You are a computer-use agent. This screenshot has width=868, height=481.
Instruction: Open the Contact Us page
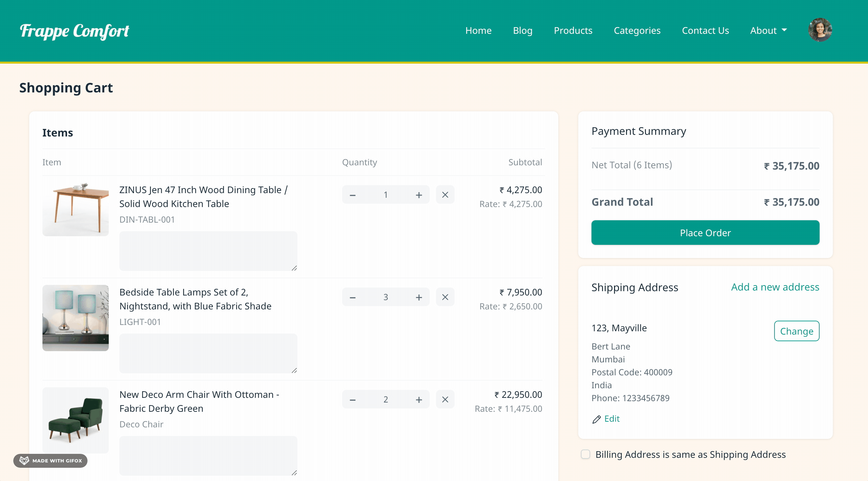coord(706,30)
